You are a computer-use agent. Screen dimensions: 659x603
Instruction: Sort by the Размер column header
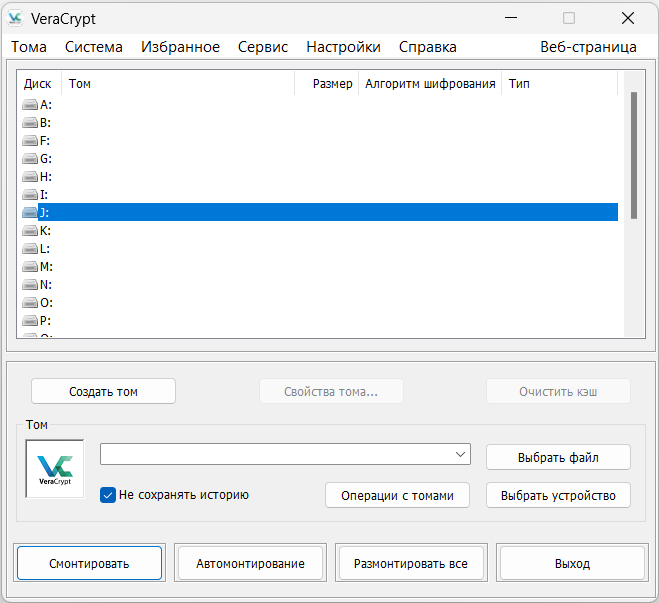click(327, 84)
